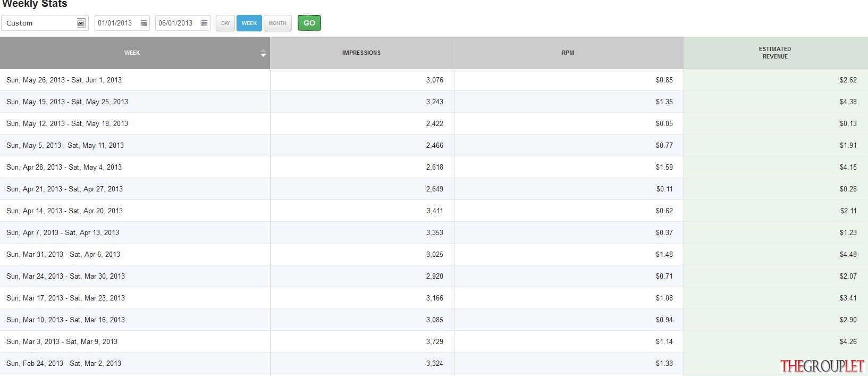Viewport: 868px width, 376px height.
Task: Click the RPM column header
Action: click(x=568, y=53)
